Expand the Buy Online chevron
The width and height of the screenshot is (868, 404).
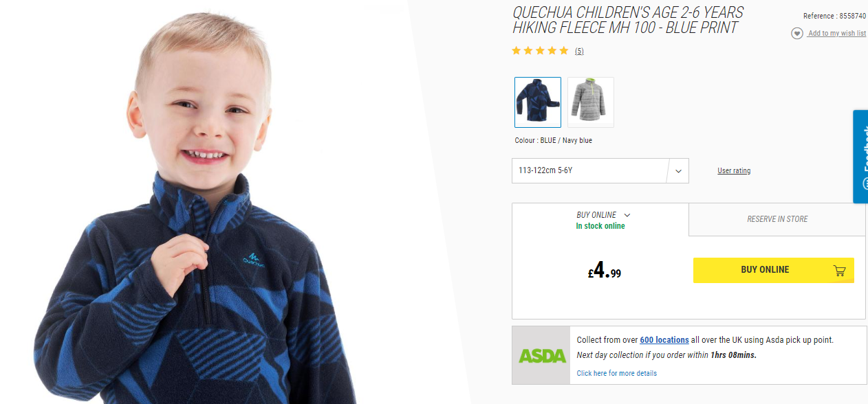pos(627,215)
